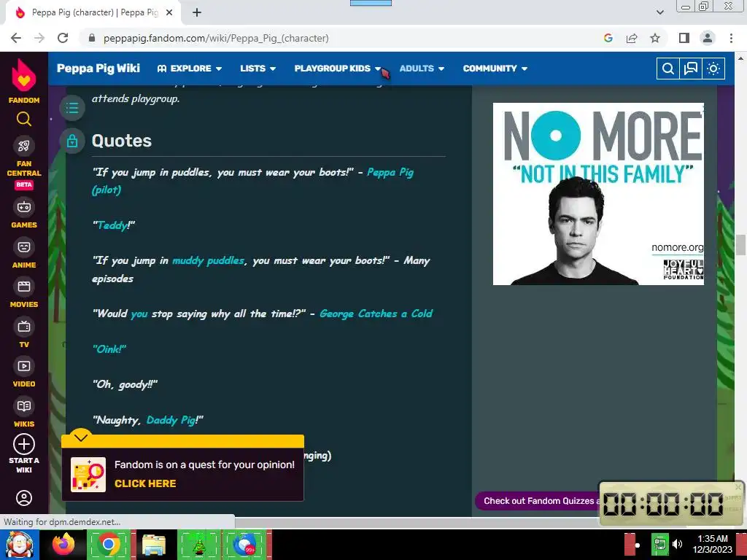Open the Santa Start button on taskbar
Screen dimensions: 747x560
(19, 545)
